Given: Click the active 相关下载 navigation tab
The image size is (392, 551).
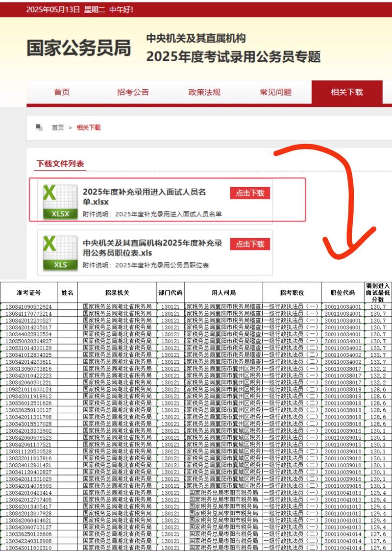Looking at the screenshot, I should 349,92.
